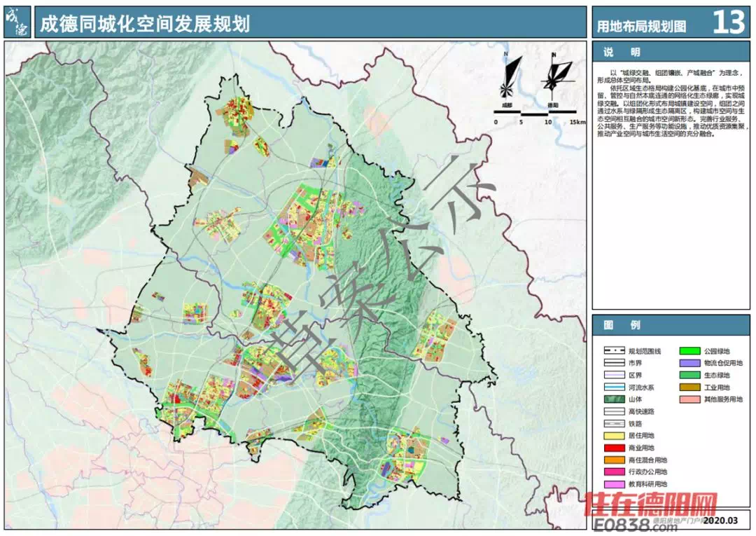Select the 铁路 legend symbol

(615, 423)
